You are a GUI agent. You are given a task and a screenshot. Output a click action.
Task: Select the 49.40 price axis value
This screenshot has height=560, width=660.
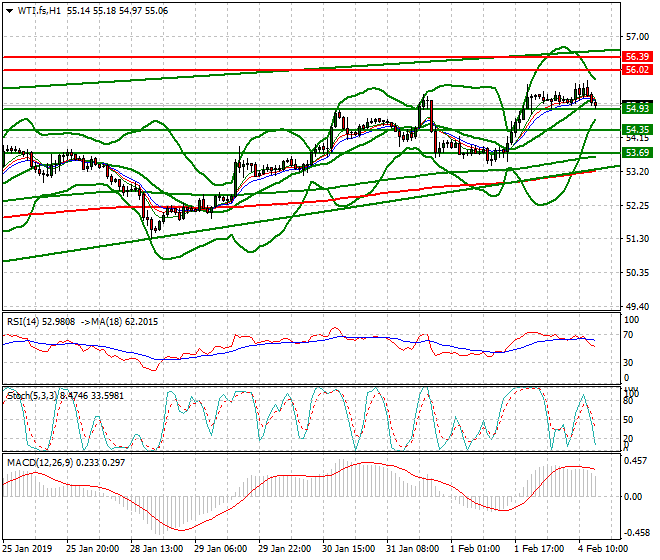coord(637,307)
